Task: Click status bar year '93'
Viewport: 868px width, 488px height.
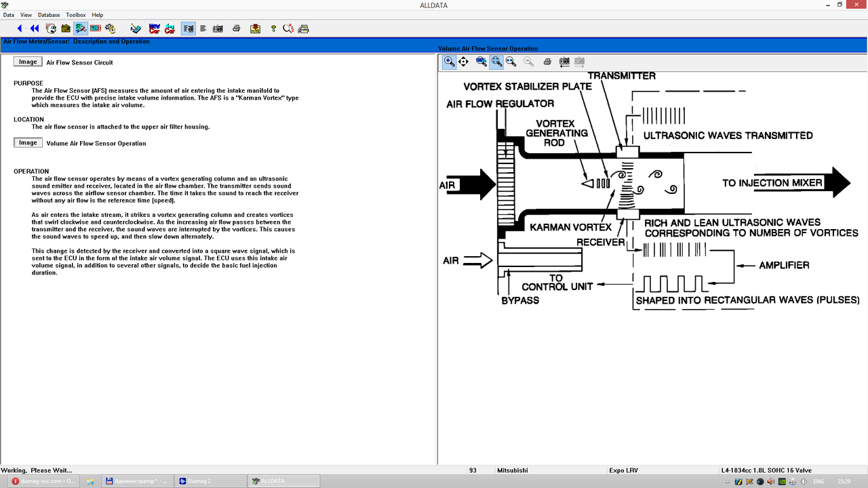Action: (473, 470)
